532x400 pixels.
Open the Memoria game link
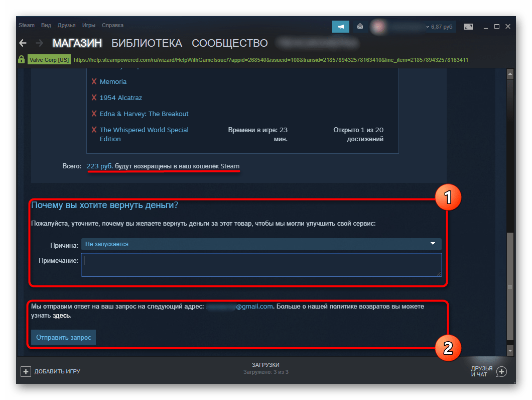pos(113,81)
